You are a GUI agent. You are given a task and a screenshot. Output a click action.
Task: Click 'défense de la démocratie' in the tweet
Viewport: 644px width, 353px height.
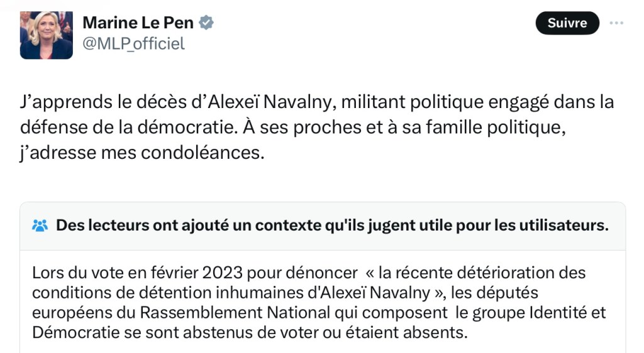coord(134,128)
